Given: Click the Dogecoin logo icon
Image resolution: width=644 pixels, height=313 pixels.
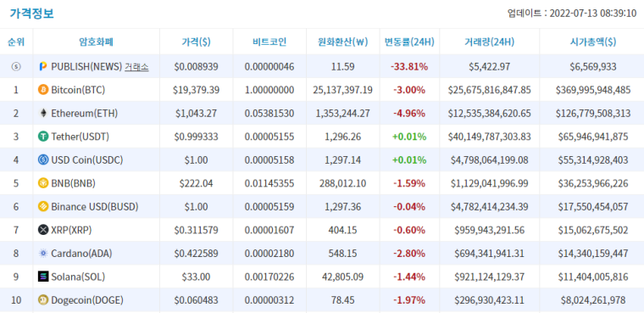Looking at the screenshot, I should pyautogui.click(x=43, y=300).
